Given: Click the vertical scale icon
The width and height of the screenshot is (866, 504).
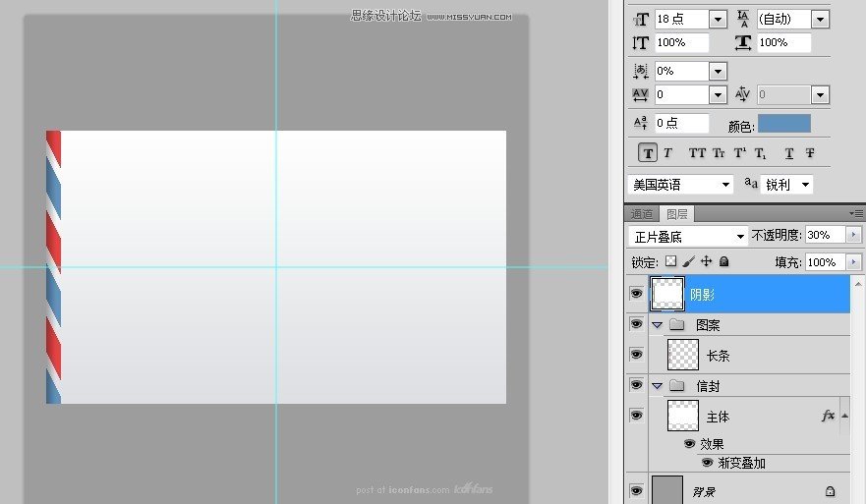Looking at the screenshot, I should (640, 42).
